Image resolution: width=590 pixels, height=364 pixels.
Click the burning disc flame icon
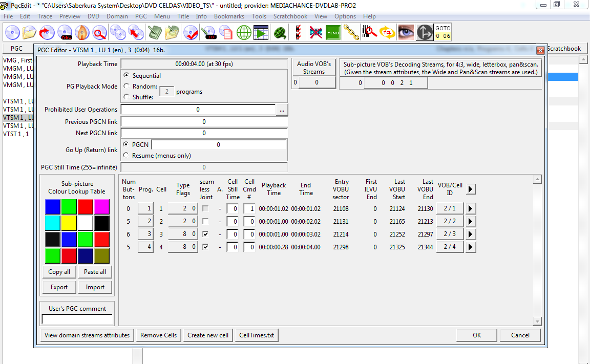[x=82, y=33]
